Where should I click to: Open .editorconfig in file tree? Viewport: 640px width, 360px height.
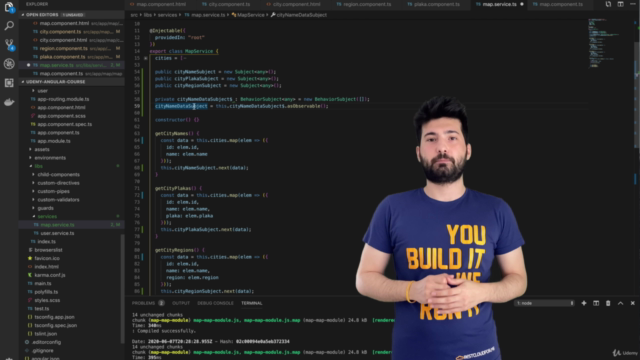point(47,342)
